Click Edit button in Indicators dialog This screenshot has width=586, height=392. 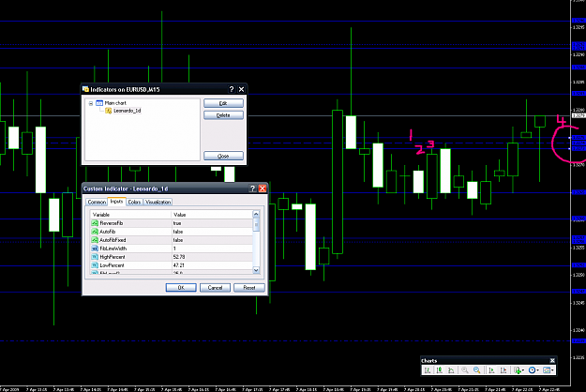[223, 103]
